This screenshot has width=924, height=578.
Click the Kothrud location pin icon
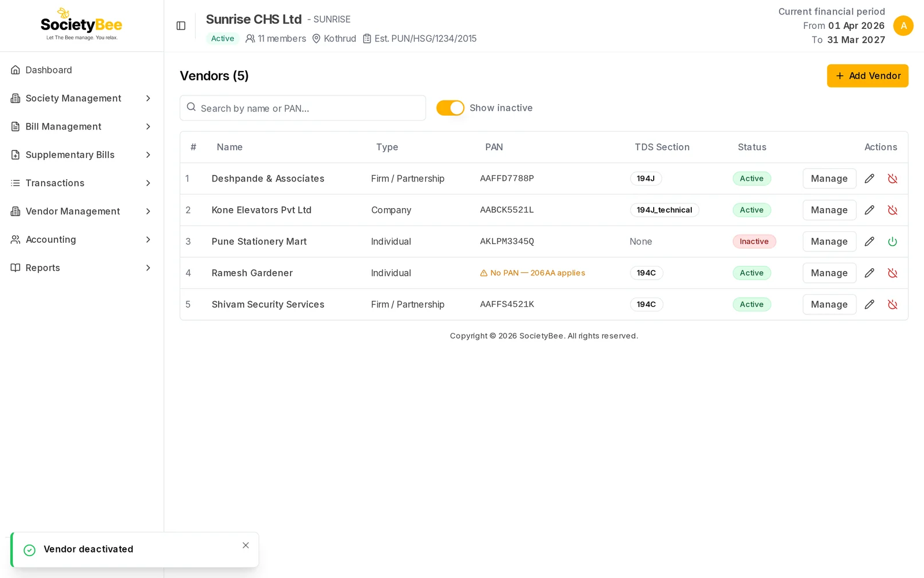(x=316, y=39)
